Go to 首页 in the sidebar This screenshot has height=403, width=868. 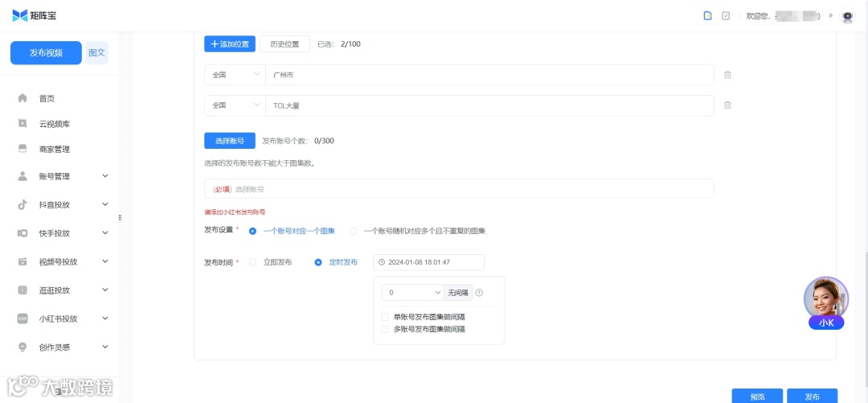point(47,99)
